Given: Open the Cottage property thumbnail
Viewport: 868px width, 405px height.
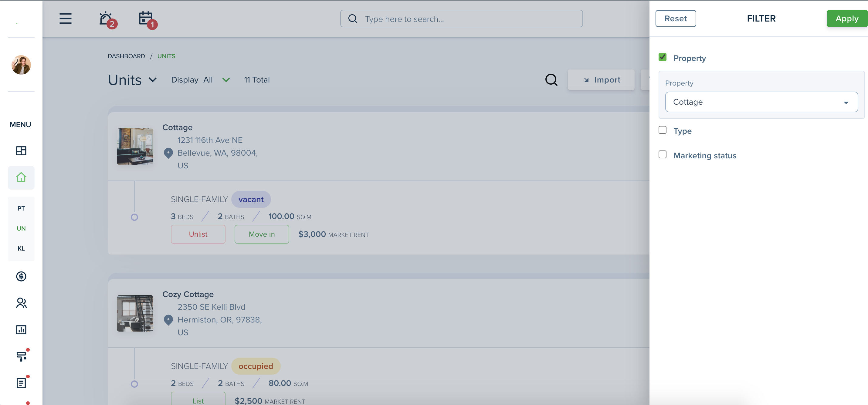Looking at the screenshot, I should click(135, 146).
